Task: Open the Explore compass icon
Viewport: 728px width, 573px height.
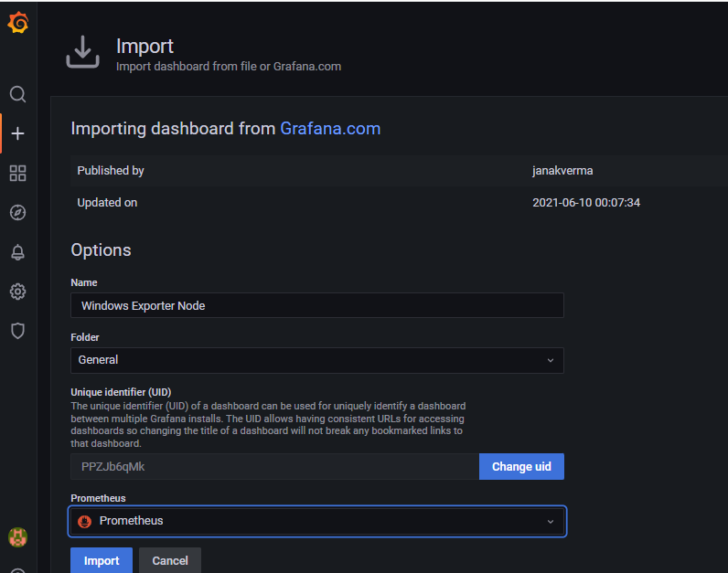Action: click(x=17, y=213)
